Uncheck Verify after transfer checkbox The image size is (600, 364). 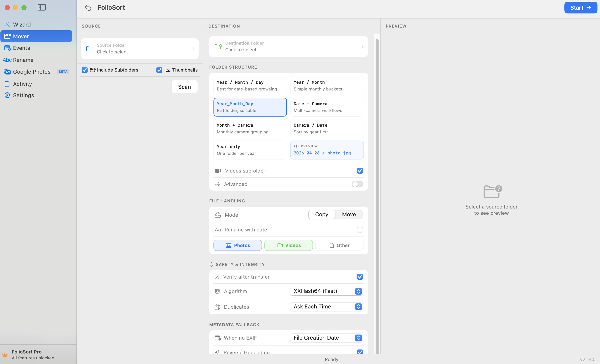[360, 277]
